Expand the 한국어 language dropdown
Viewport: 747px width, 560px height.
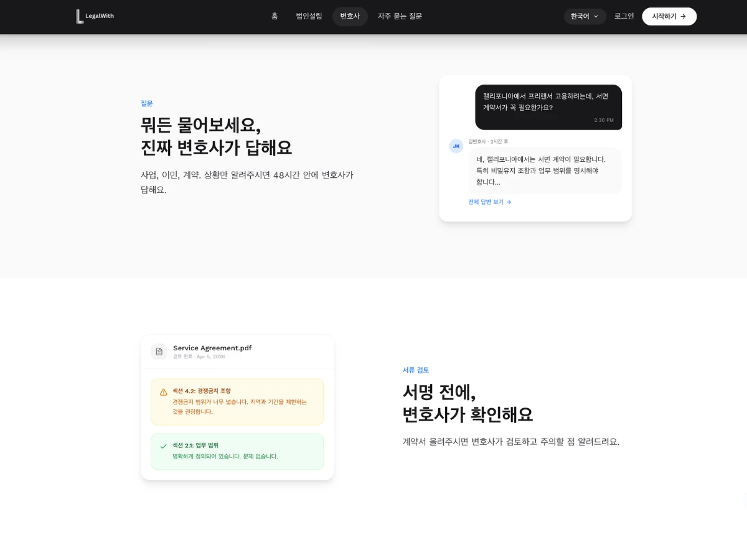point(585,16)
